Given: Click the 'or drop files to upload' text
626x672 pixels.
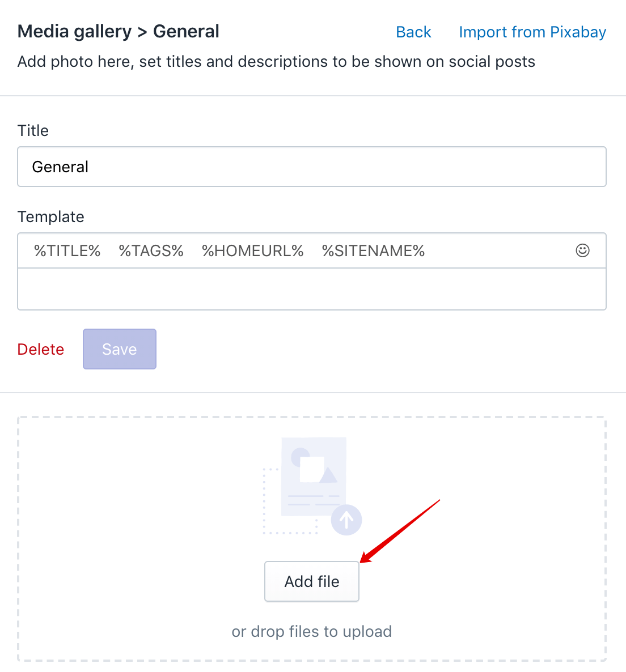Looking at the screenshot, I should point(312,631).
